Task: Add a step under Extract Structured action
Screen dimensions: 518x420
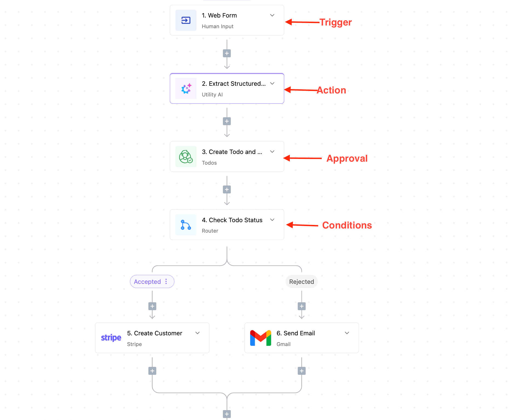Action: (227, 121)
